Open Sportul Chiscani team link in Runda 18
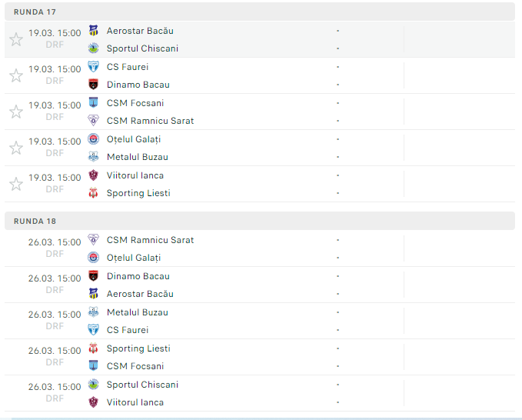 [142, 385]
